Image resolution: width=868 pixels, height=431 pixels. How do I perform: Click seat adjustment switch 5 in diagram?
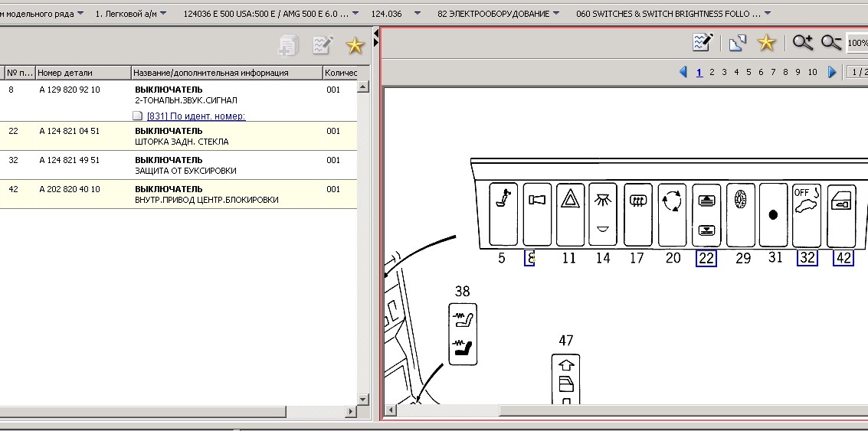(x=503, y=214)
